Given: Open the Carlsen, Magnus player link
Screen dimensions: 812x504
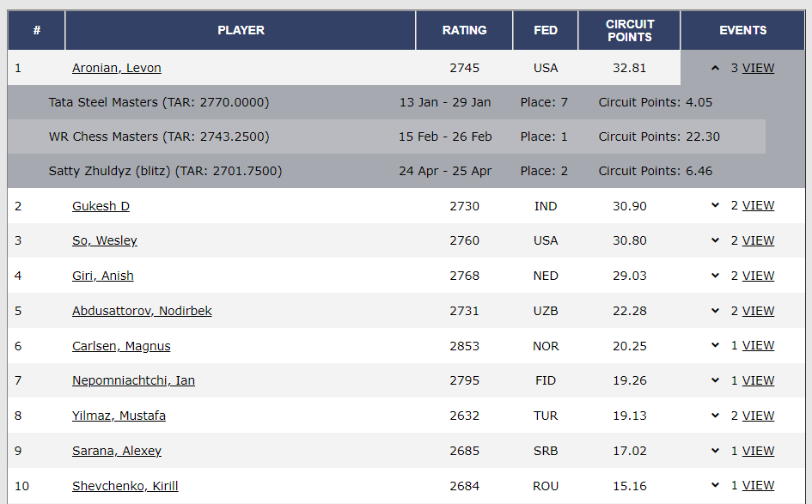Looking at the screenshot, I should pyautogui.click(x=121, y=346).
